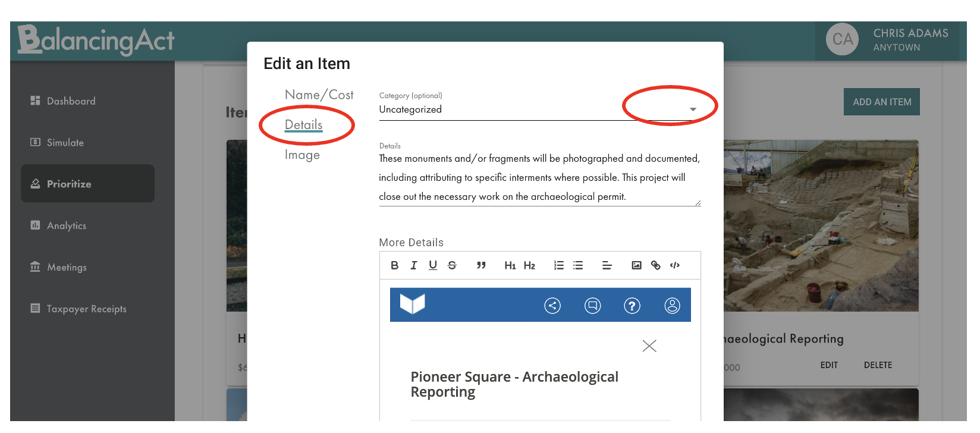Click the Pioneer Square - Archaeological Reporting heading
980x433 pixels.
point(514,384)
